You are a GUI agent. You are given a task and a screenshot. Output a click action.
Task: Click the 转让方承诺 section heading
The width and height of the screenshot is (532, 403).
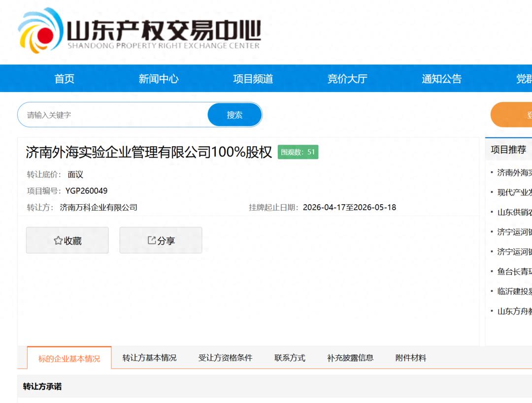click(x=42, y=386)
